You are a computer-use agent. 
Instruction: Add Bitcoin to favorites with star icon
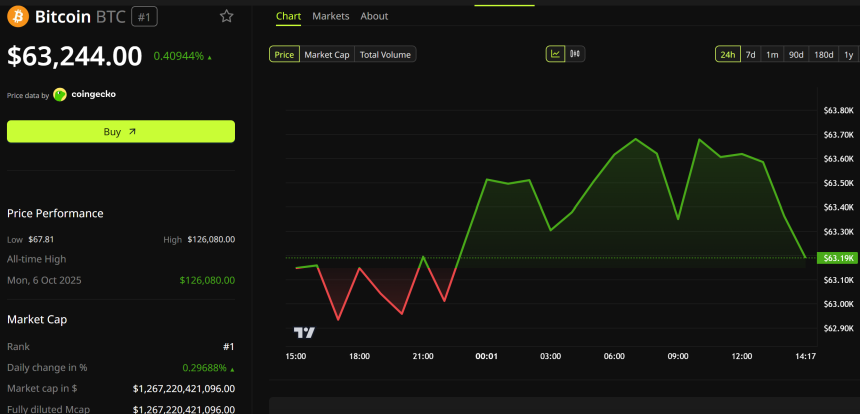pos(227,16)
